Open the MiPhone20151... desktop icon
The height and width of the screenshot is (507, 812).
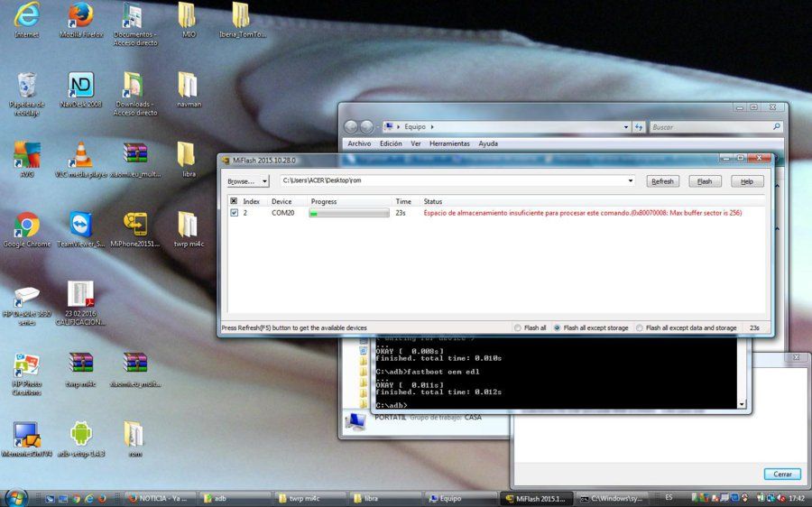pyautogui.click(x=134, y=229)
